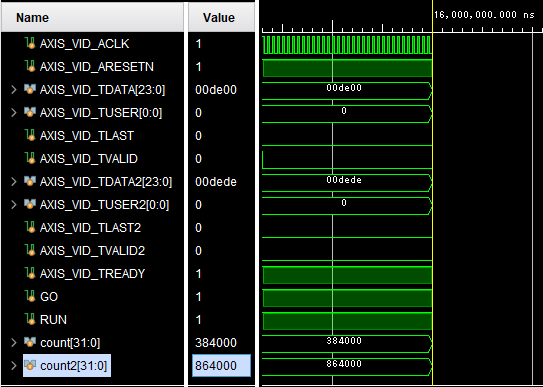This screenshot has height=387, width=543.
Task: Click the count2[31:0] bus icon
Action: [30, 365]
